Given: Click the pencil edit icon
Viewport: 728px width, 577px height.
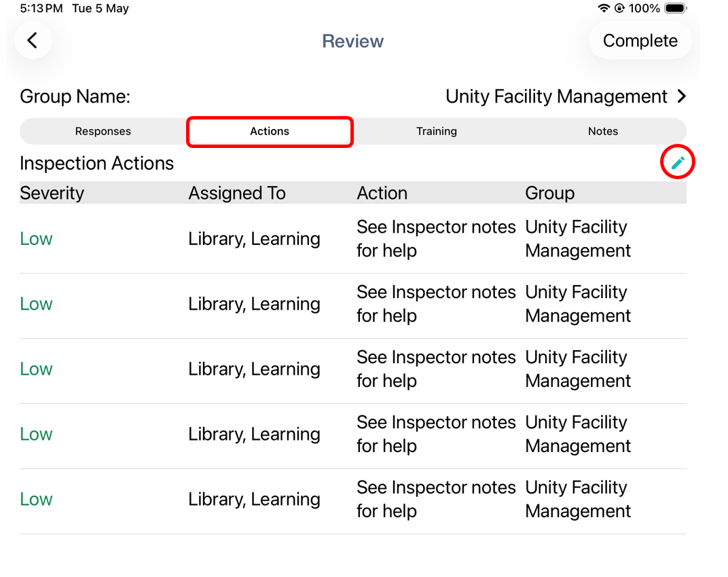Looking at the screenshot, I should 677,162.
